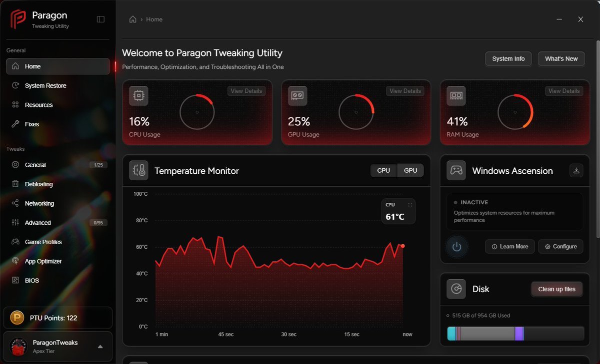View Details for CPU Usage
This screenshot has width=600, height=364.
(246, 91)
